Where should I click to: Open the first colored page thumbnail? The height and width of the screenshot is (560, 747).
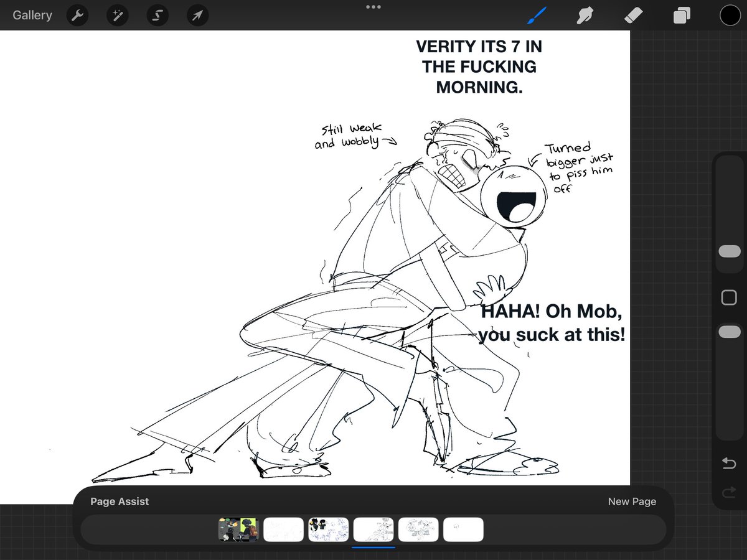[x=238, y=530]
